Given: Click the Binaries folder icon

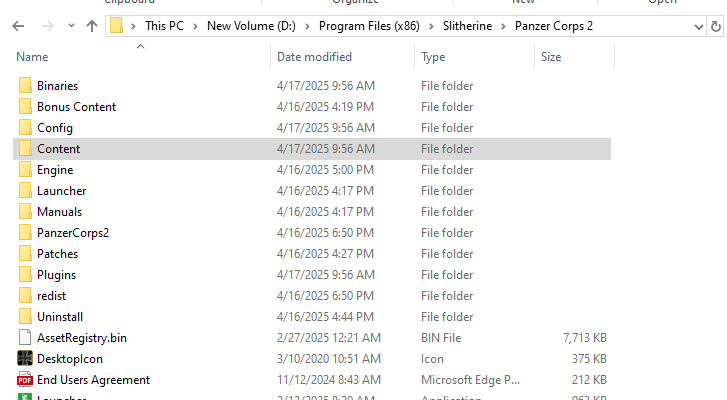Looking at the screenshot, I should (25, 85).
